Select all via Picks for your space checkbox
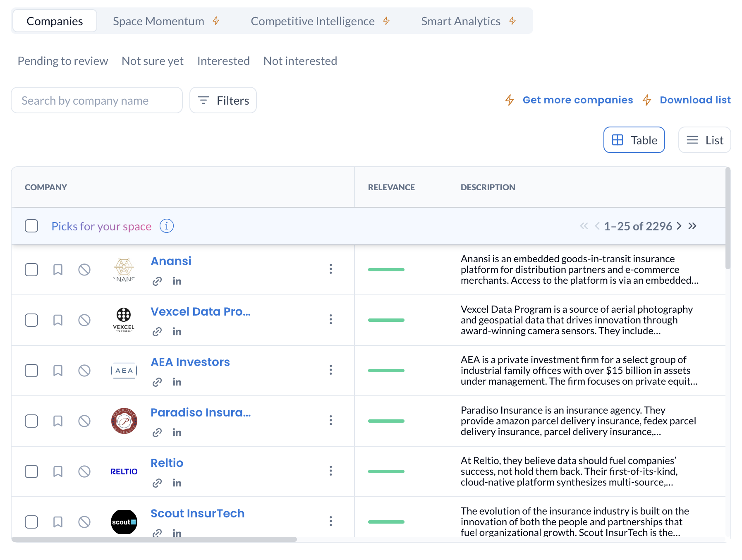 coord(31,226)
